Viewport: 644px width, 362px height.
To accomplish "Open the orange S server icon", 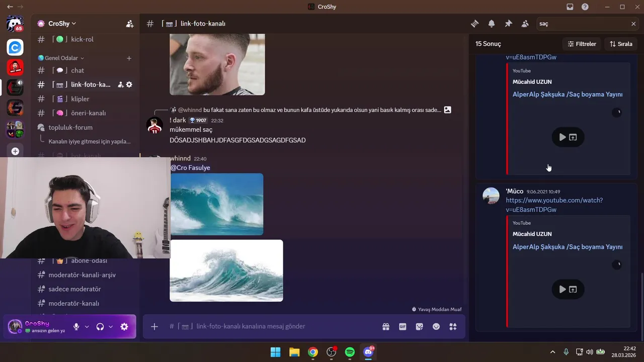I will [x=15, y=108].
